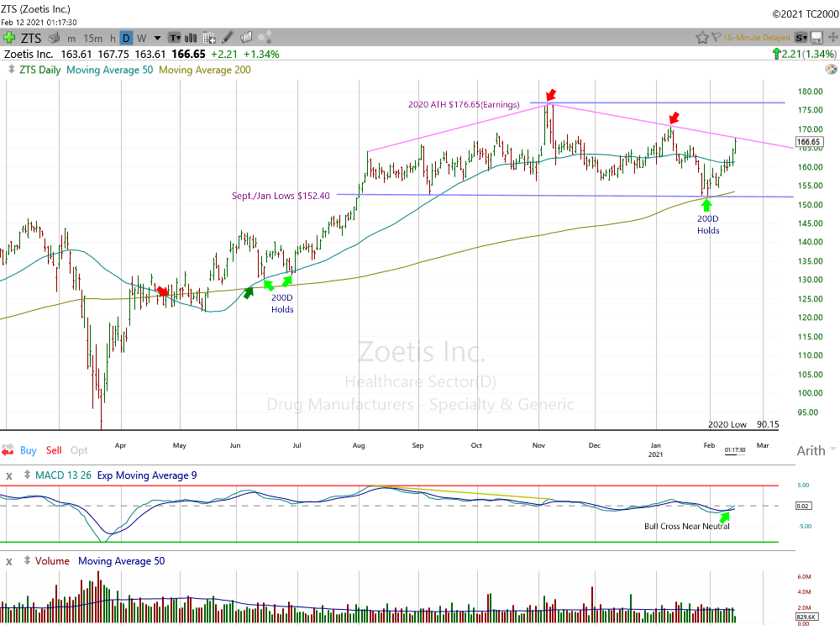
Task: Click the Zoetis Inc. company name
Action: click(29, 54)
